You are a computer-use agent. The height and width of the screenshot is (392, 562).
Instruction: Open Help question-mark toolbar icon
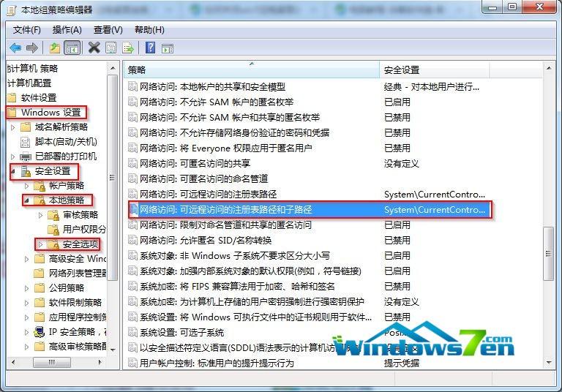150,48
